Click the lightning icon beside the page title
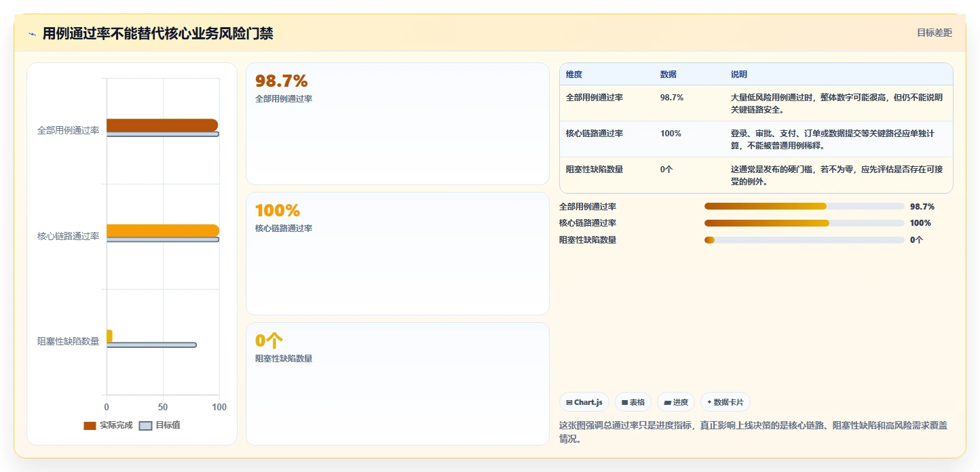This screenshot has height=472, width=980. (x=32, y=34)
